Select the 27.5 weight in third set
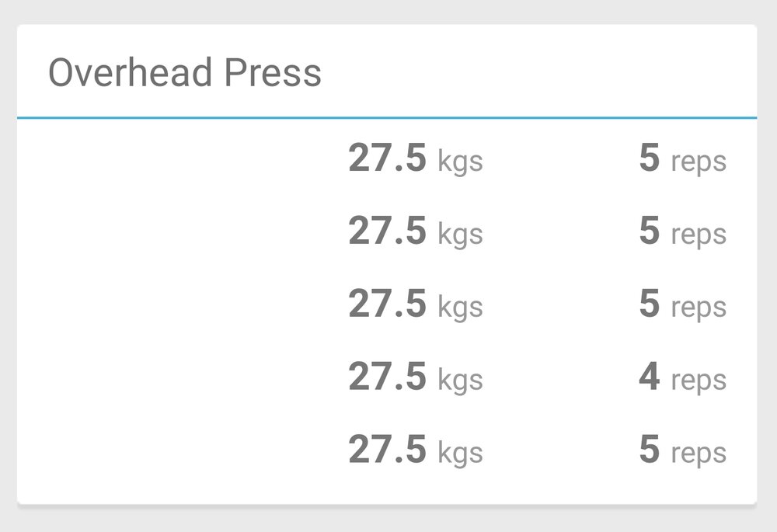Screen dimensions: 777x532 coord(388,304)
